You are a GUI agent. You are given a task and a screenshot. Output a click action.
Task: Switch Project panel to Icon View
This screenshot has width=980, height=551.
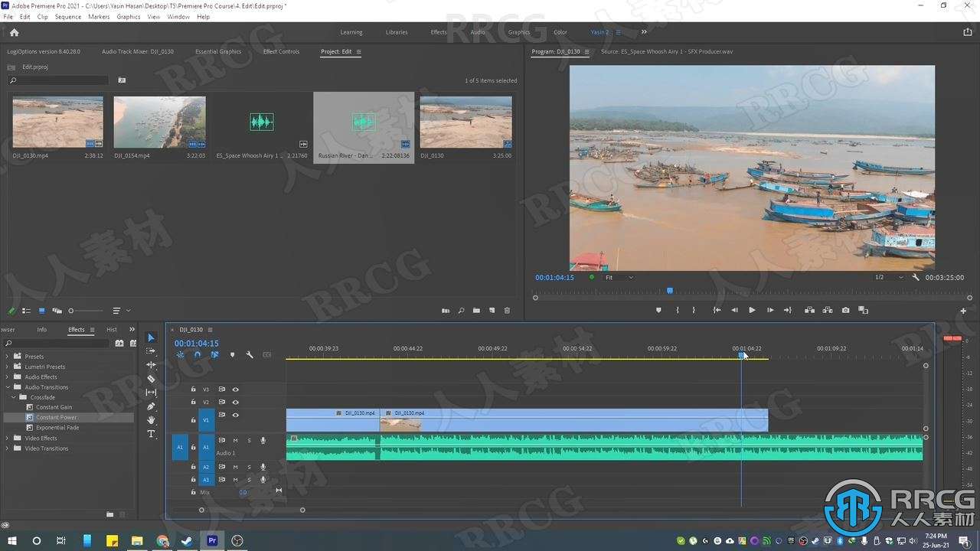[41, 311]
